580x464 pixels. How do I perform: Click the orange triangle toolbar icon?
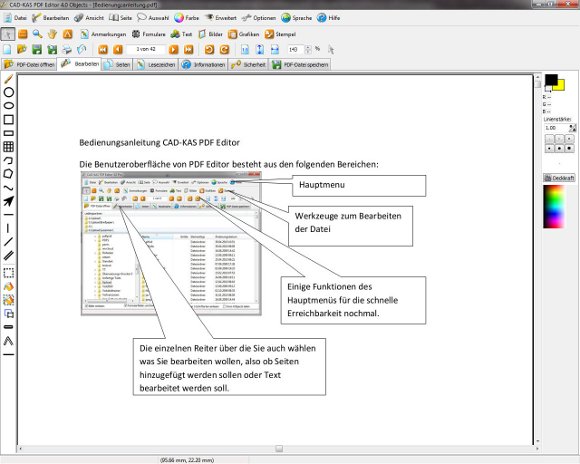coord(67,34)
